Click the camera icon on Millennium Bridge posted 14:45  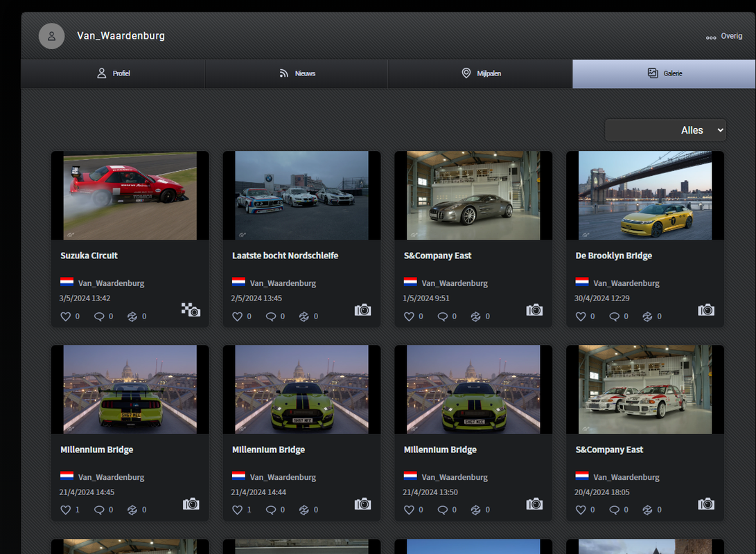(x=191, y=504)
